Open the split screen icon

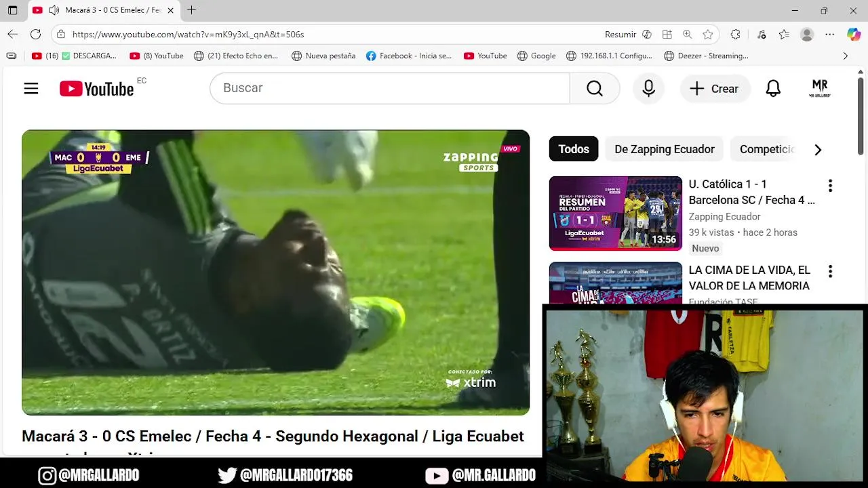[x=667, y=34]
